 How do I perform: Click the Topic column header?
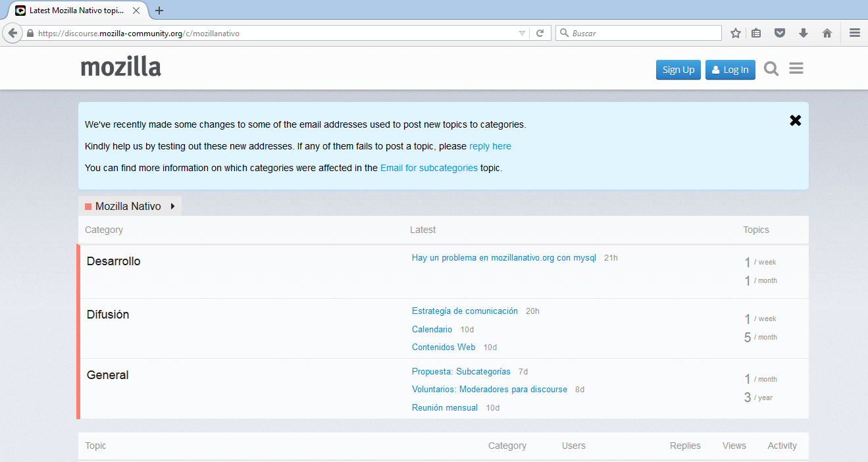[x=95, y=446]
